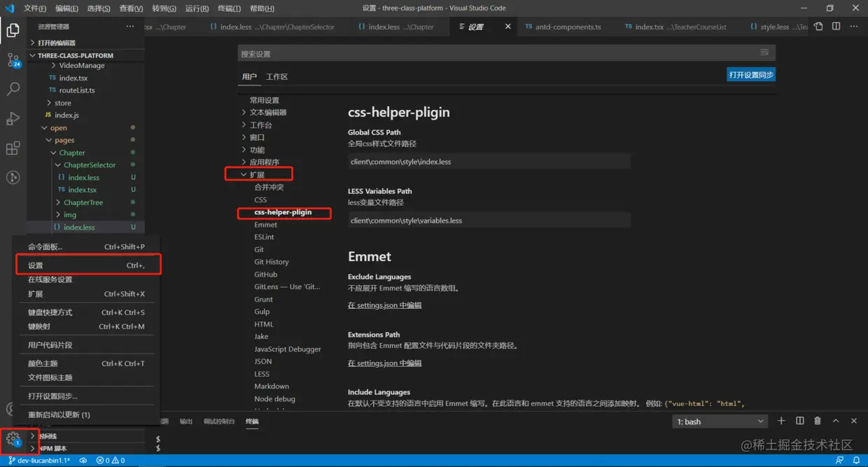Expand the NPM 脚本 section
The height and width of the screenshot is (467, 868).
(x=52, y=448)
